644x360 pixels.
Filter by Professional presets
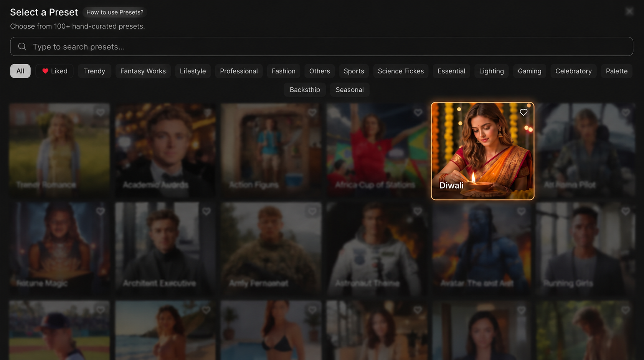pos(239,71)
